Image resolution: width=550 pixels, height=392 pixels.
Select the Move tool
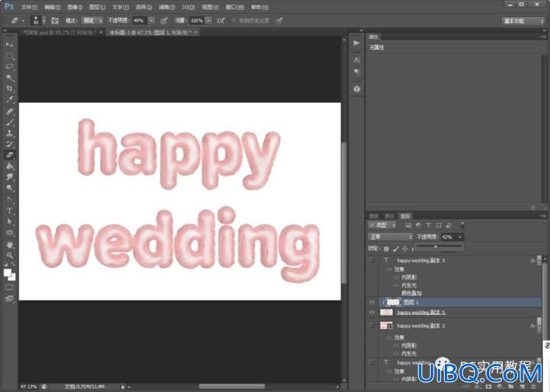coord(9,44)
